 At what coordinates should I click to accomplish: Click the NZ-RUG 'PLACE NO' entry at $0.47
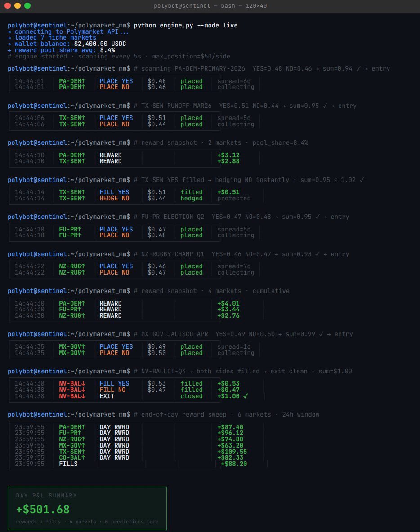click(114, 272)
